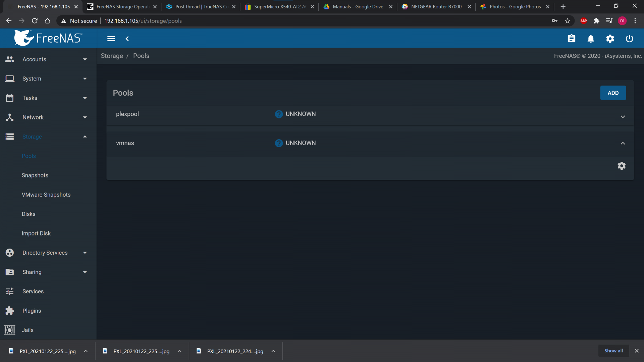Open the Import Disk item
The width and height of the screenshot is (644, 362).
[36, 234]
